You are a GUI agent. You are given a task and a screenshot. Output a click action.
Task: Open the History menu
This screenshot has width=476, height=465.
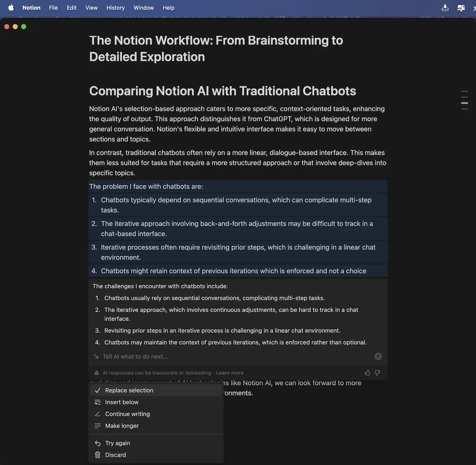click(x=116, y=8)
